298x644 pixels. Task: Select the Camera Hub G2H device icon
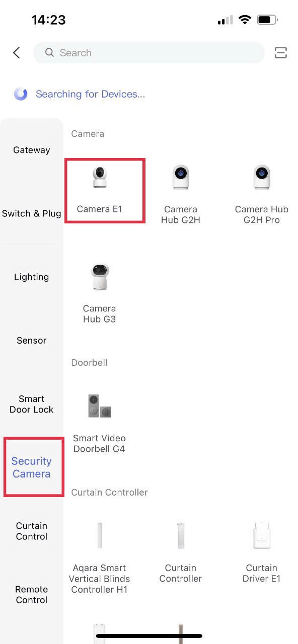[x=181, y=176]
